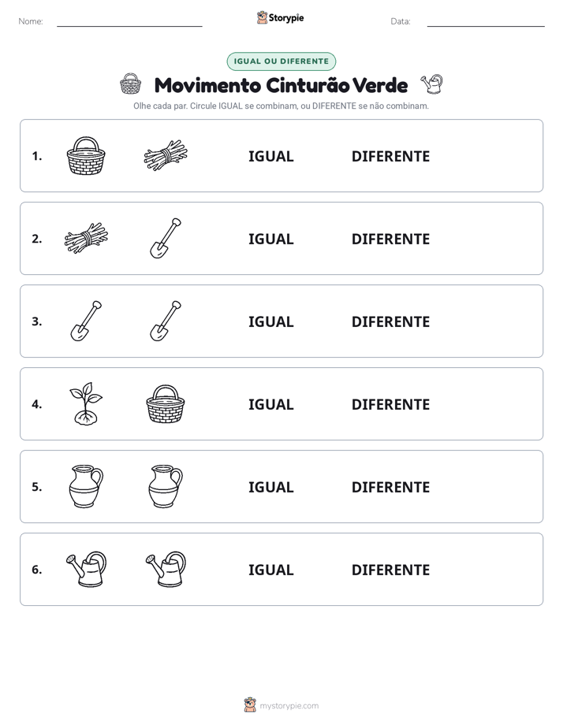563x728 pixels.
Task: Choose IGUAL for row 5
Action: pos(270,487)
